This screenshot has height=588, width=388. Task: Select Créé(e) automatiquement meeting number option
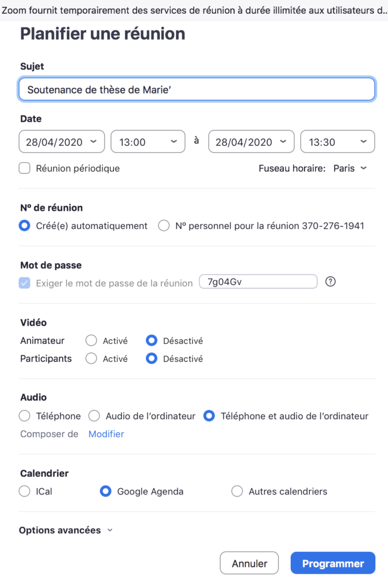click(25, 226)
